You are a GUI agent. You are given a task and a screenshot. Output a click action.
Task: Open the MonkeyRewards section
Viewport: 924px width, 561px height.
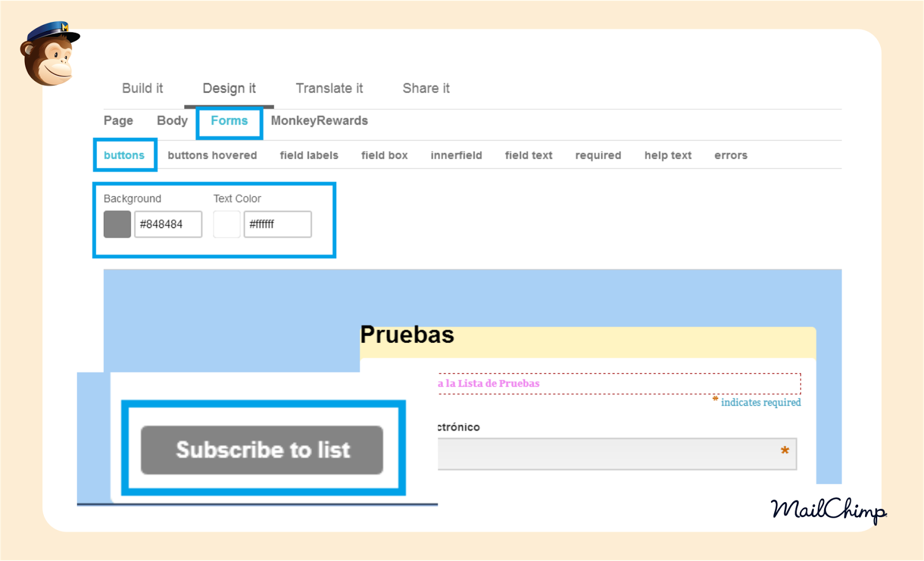[319, 121]
